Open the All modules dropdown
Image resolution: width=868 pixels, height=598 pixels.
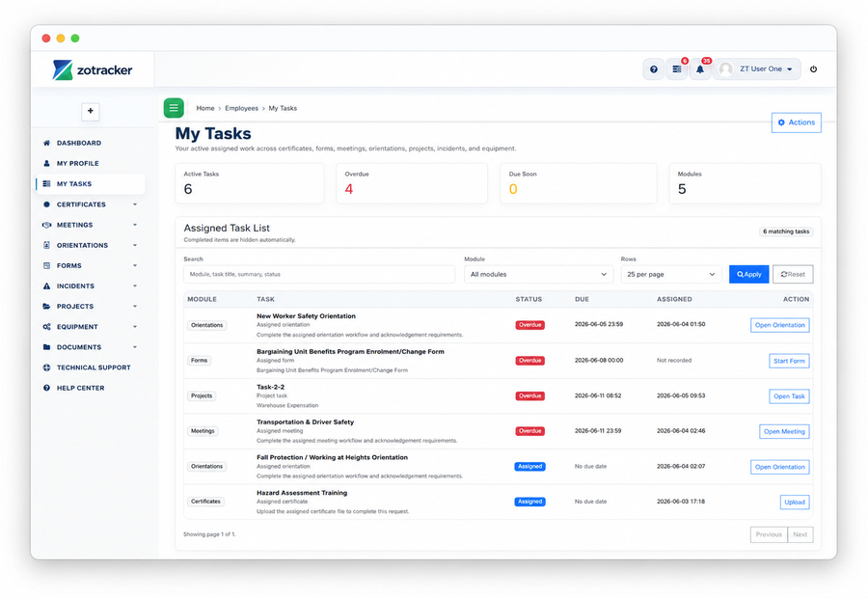click(x=538, y=274)
